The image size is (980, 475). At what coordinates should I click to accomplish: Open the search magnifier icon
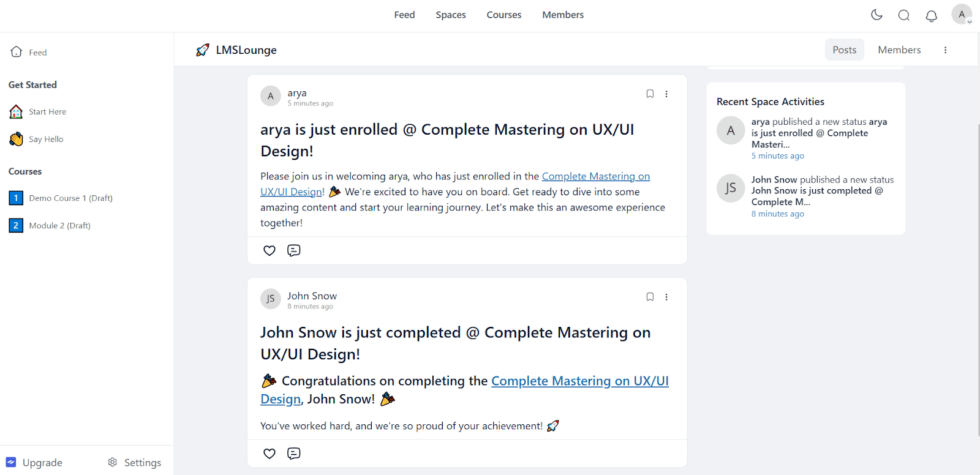pyautogui.click(x=904, y=15)
